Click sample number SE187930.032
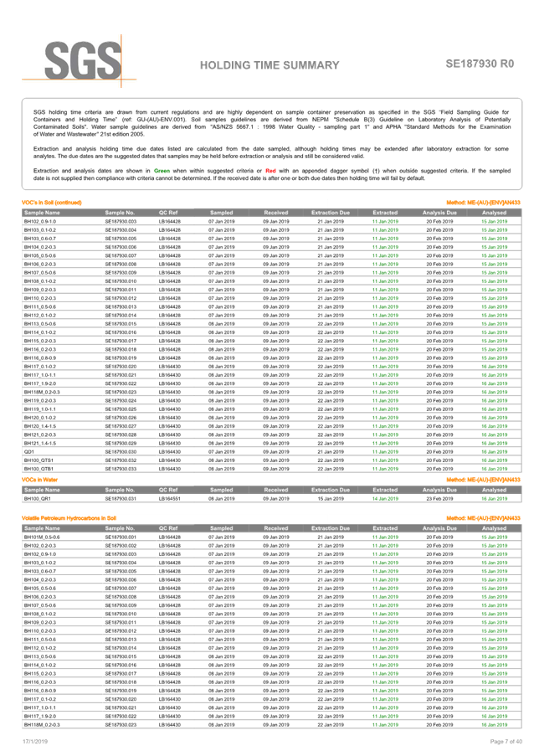This screenshot has height=756, width=534. coord(121,460)
